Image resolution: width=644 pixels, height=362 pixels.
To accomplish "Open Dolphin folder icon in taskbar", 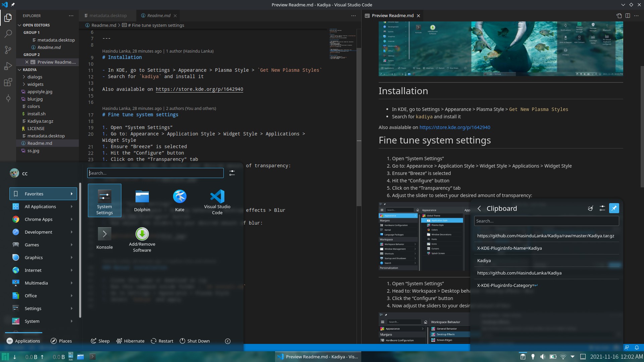I will (80, 357).
